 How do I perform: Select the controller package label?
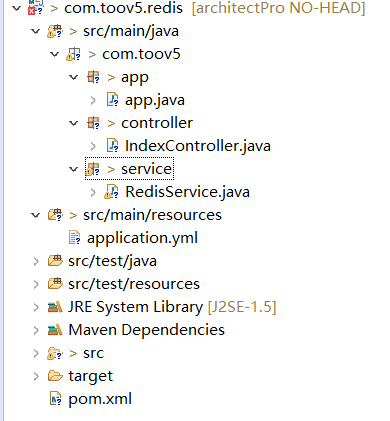click(157, 123)
